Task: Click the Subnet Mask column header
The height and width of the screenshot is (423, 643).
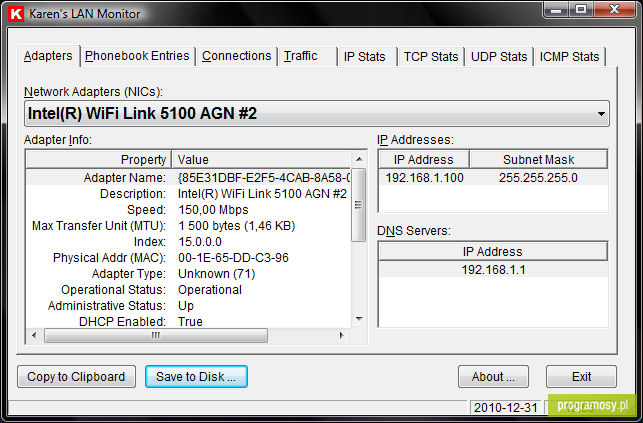Action: click(538, 159)
